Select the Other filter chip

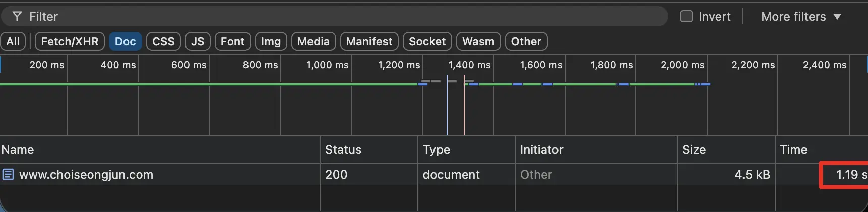[526, 41]
